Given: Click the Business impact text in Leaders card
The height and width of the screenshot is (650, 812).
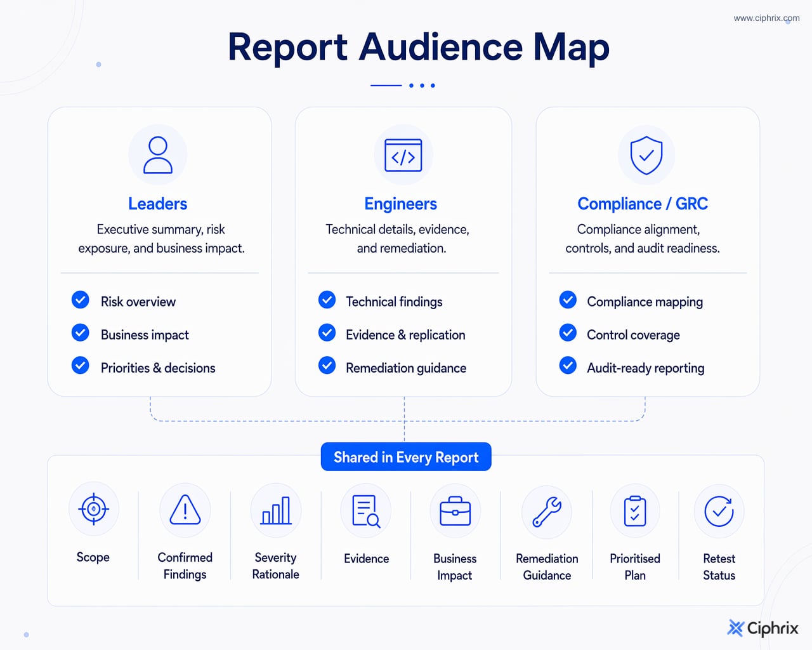Looking at the screenshot, I should 145,335.
